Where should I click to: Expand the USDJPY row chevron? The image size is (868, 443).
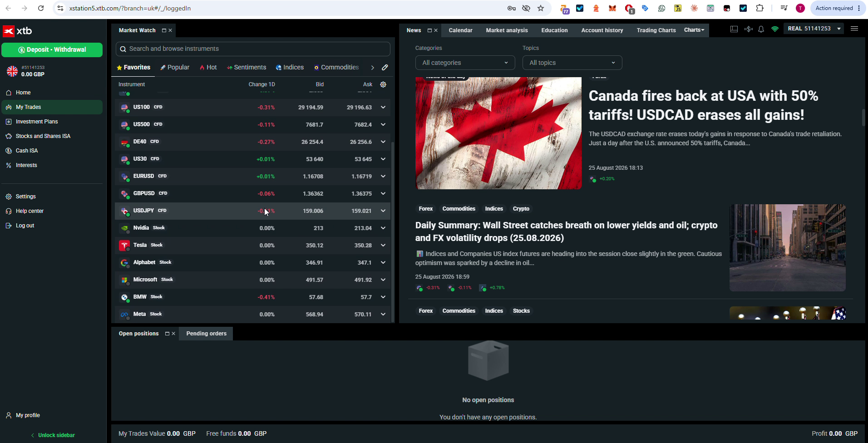(383, 211)
